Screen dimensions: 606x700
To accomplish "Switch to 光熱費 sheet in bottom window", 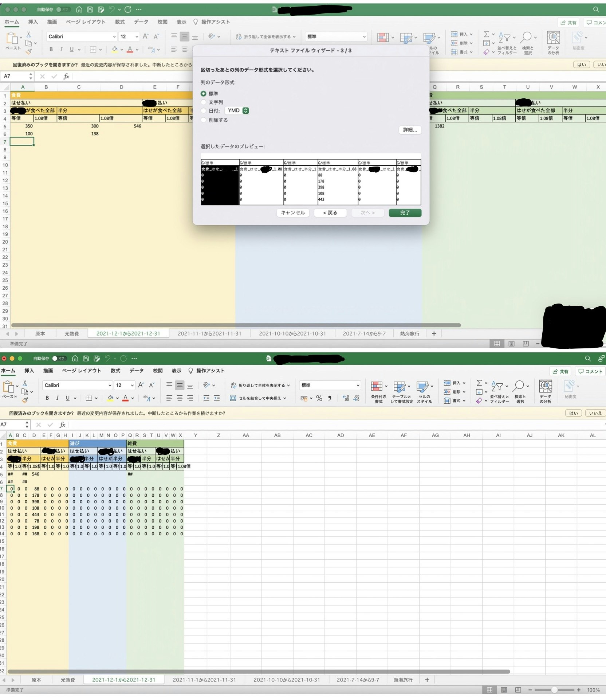I will 68,680.
